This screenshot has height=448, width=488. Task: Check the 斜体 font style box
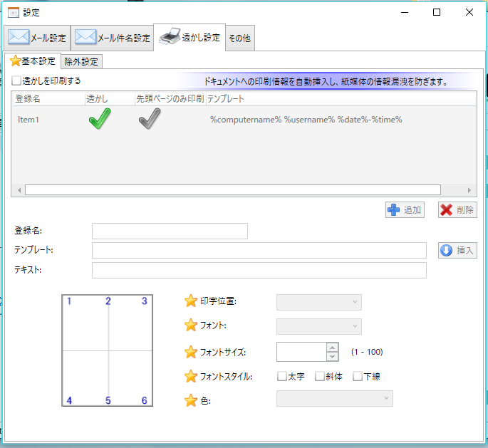[320, 376]
